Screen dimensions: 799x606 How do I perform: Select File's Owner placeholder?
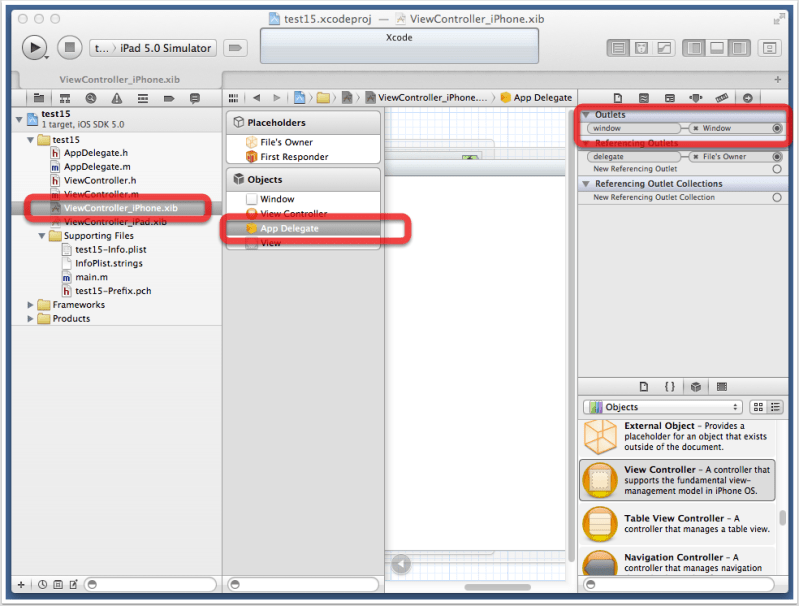(x=286, y=142)
